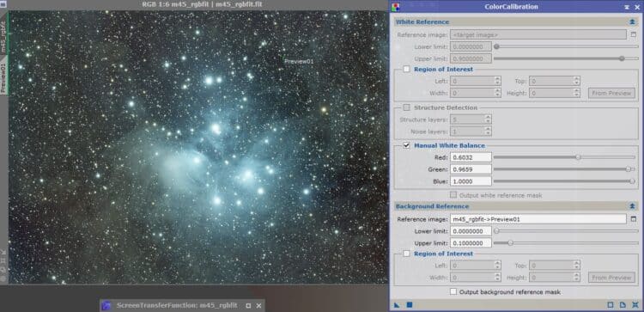This screenshot has height=312, width=644.
Task: Click the ScreenTransferFunction window icon
Action: 106,305
